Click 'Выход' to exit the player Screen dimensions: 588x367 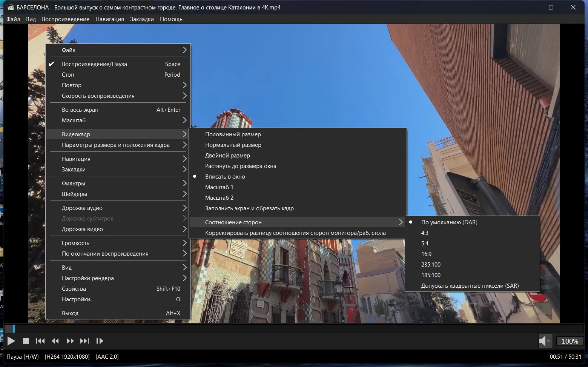pyautogui.click(x=70, y=313)
